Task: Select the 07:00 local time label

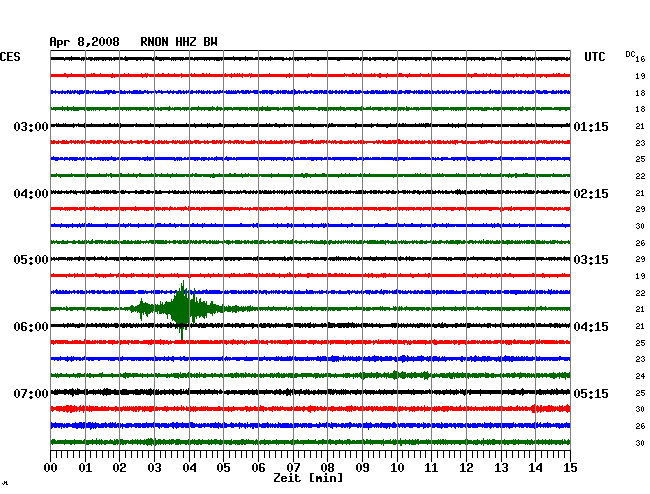Action: 31,393
